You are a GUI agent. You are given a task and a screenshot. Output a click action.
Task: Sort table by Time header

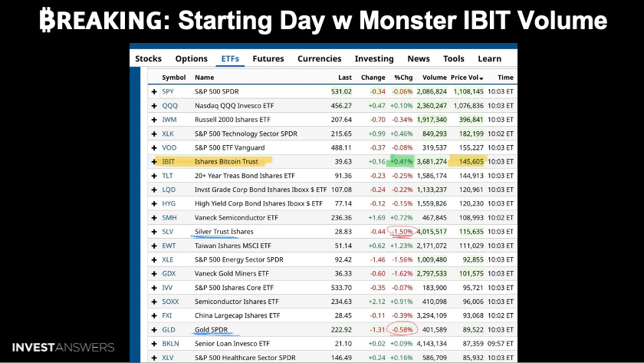(505, 78)
